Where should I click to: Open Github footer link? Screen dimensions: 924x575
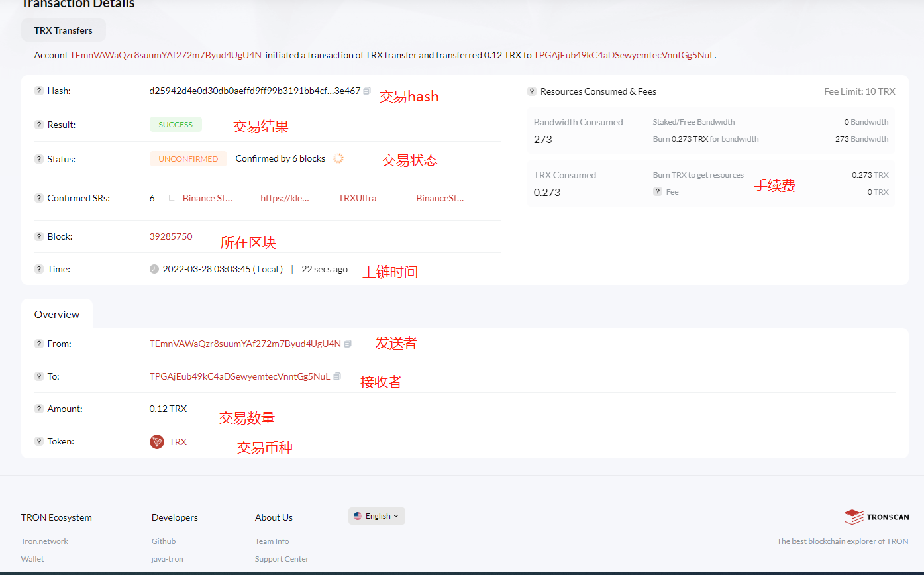164,541
